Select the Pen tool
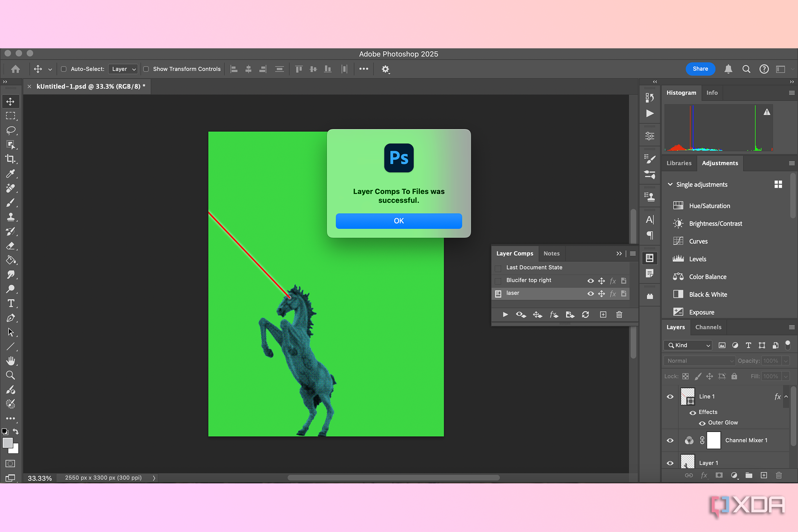This screenshot has width=798, height=532. [x=11, y=318]
